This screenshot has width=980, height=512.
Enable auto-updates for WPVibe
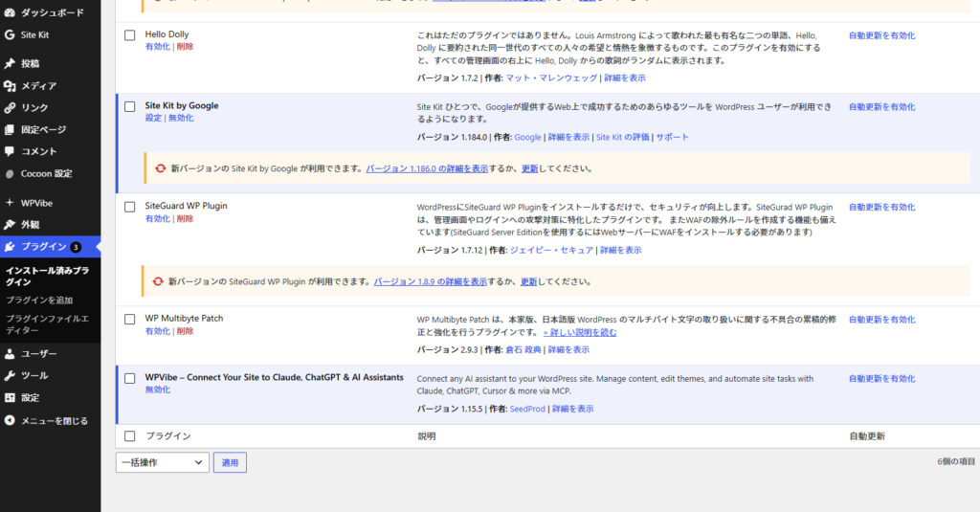[x=881, y=379]
